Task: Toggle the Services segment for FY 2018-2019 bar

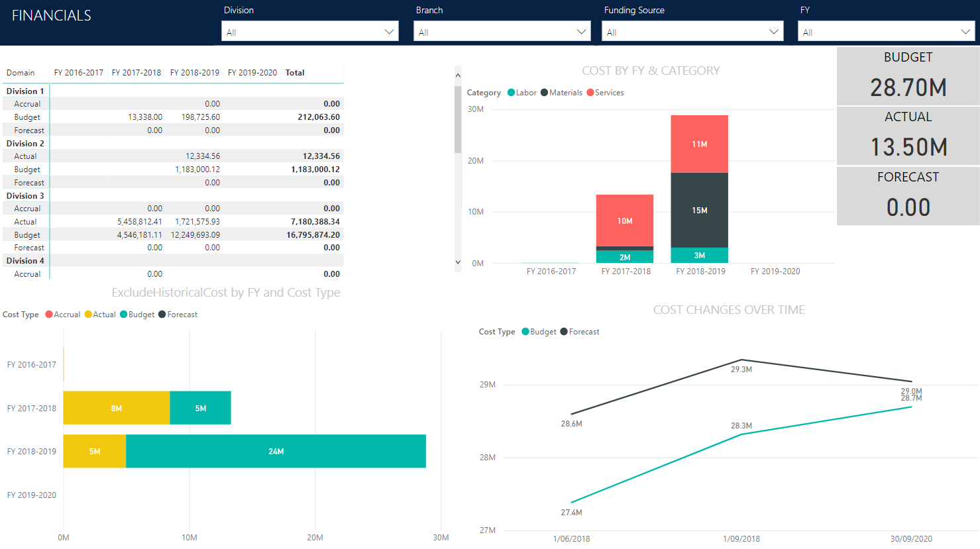Action: [x=699, y=143]
